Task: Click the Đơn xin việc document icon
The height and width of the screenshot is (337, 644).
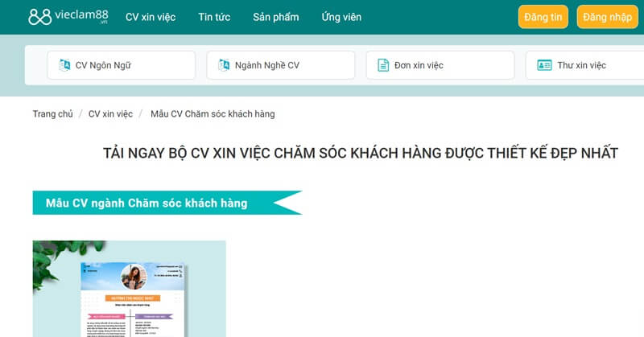Action: click(383, 65)
